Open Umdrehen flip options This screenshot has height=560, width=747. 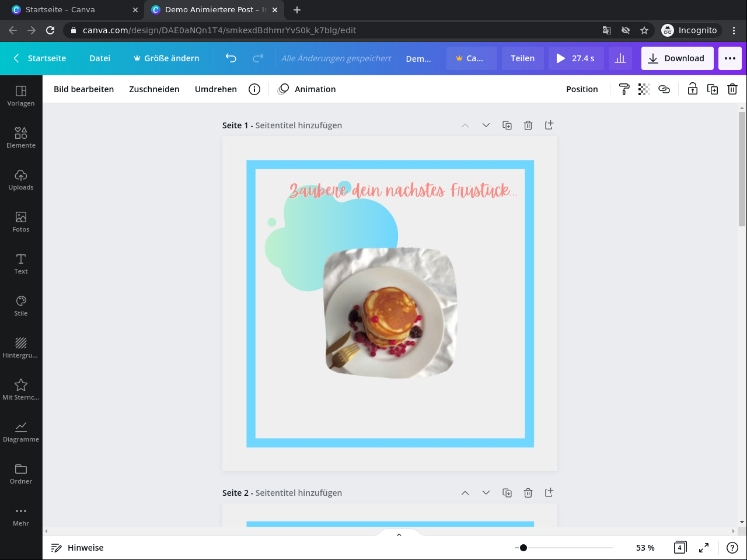pyautogui.click(x=216, y=89)
